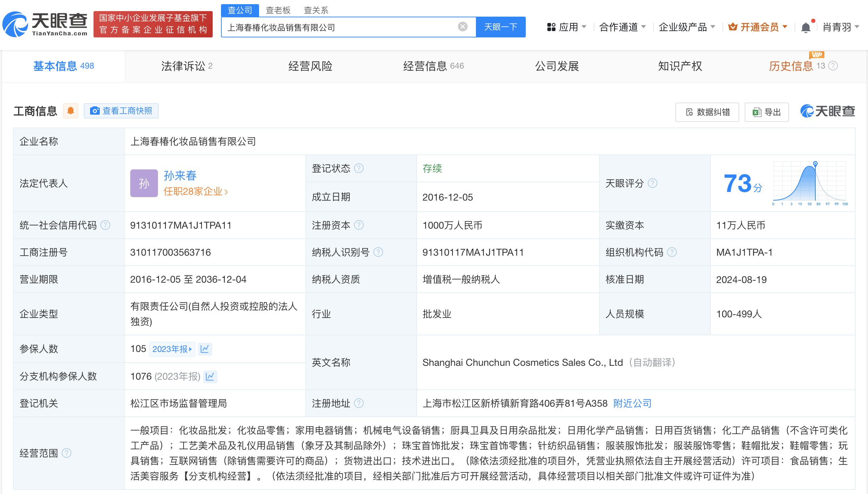Click the 天眼一下 search button

[x=500, y=27]
